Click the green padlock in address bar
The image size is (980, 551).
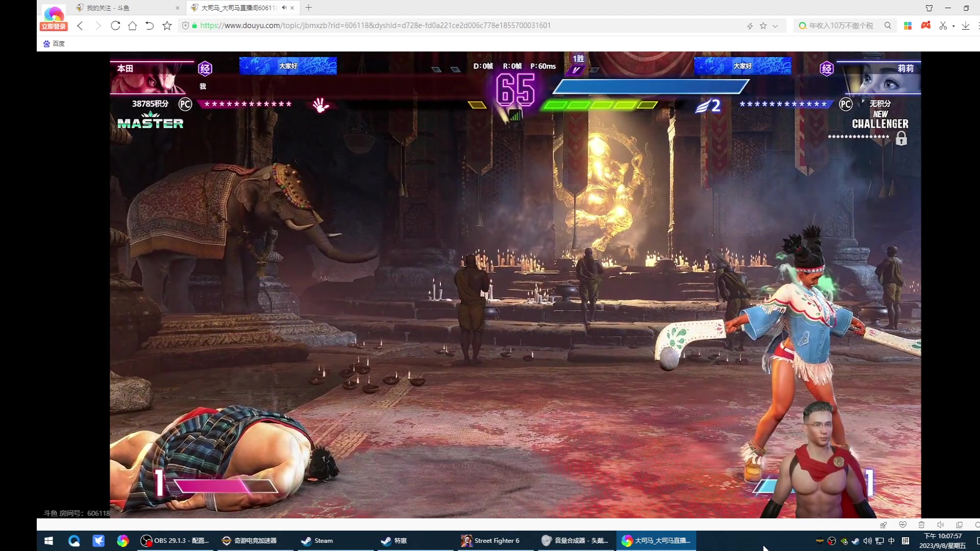pyautogui.click(x=194, y=26)
